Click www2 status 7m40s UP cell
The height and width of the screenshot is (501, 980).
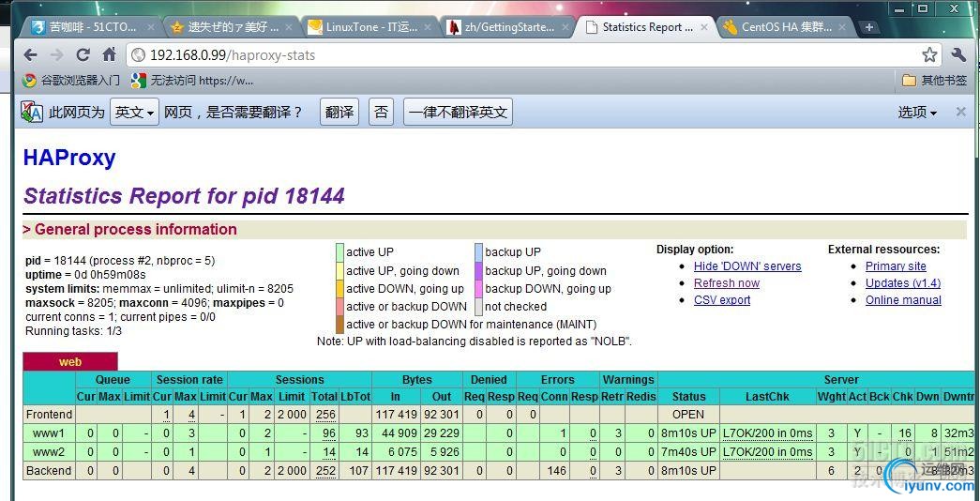pyautogui.click(x=688, y=451)
